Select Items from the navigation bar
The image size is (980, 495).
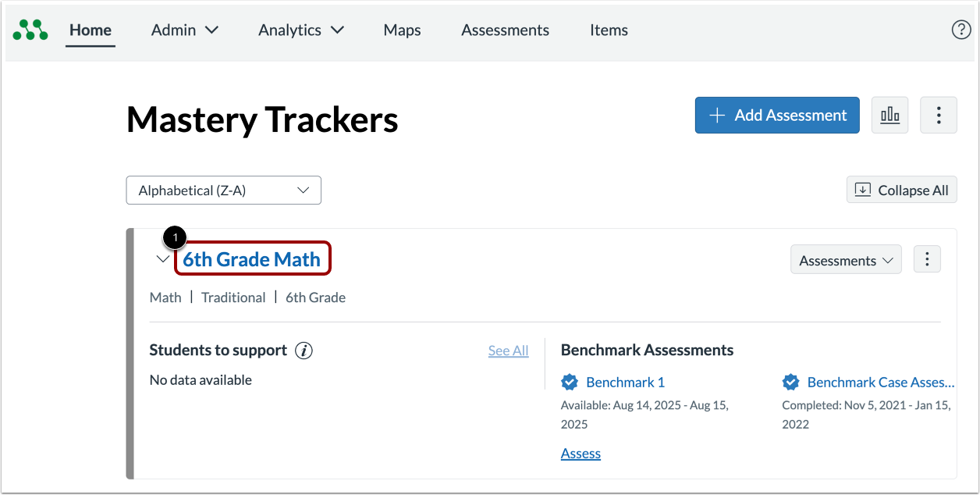coord(609,30)
